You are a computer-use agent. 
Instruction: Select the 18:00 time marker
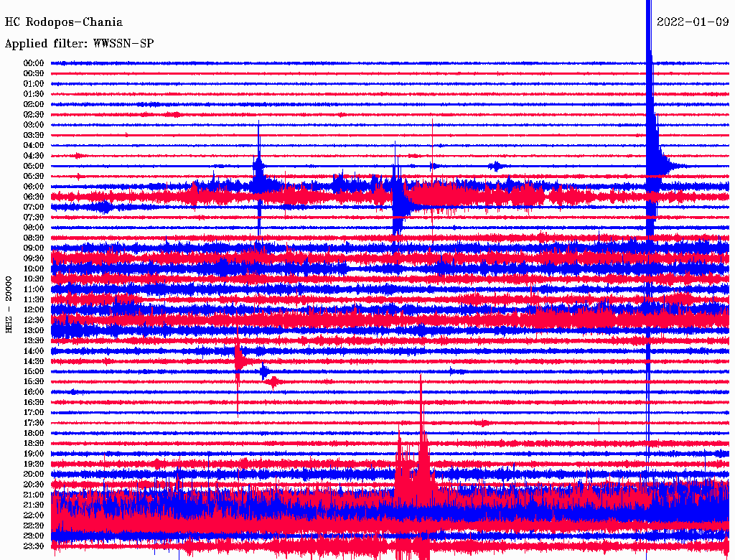coord(34,433)
